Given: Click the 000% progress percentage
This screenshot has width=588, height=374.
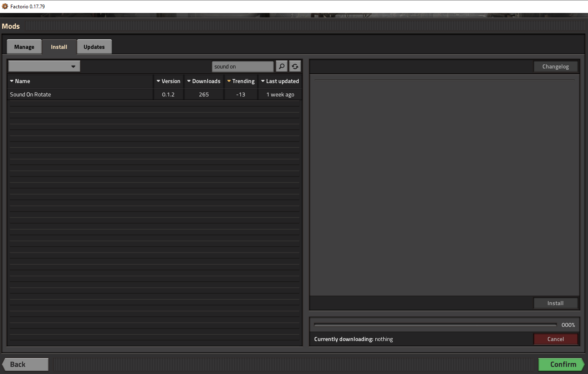Looking at the screenshot, I should click(x=568, y=325).
